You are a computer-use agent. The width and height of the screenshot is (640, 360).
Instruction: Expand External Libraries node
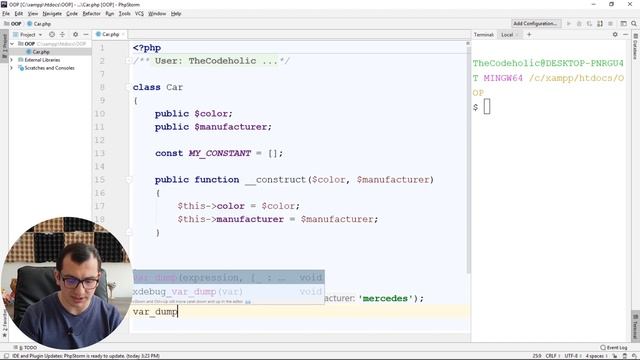point(11,60)
